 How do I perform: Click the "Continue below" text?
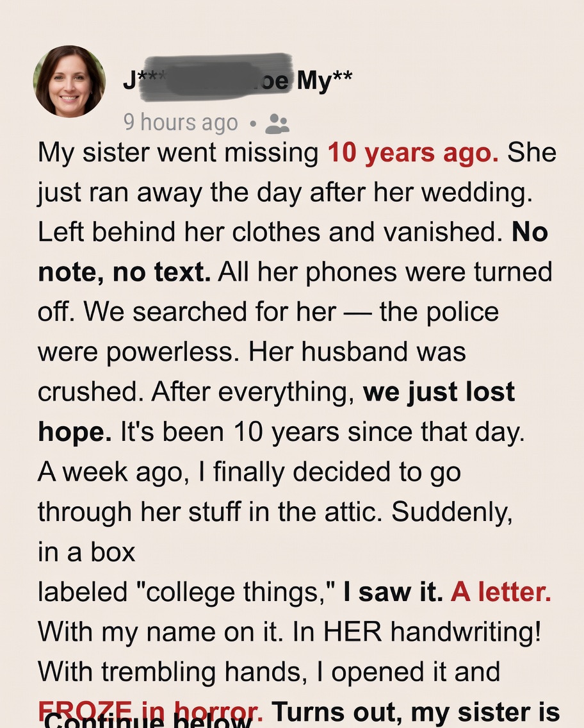coord(147,719)
